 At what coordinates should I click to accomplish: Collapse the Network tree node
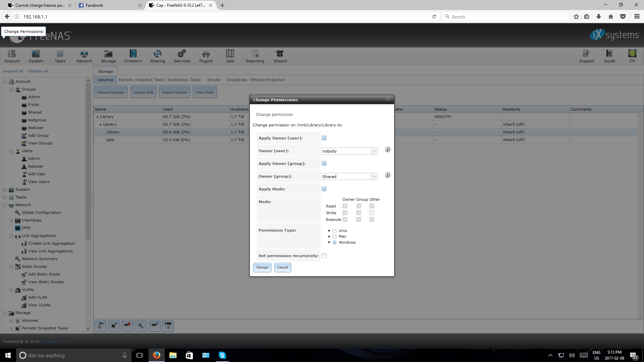click(x=5, y=205)
